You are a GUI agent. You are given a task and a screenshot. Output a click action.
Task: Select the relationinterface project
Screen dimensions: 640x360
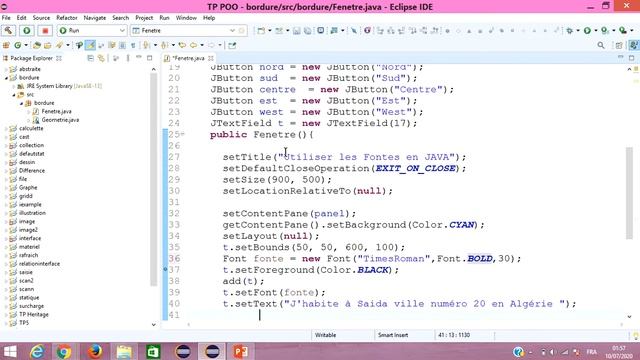coord(39,264)
